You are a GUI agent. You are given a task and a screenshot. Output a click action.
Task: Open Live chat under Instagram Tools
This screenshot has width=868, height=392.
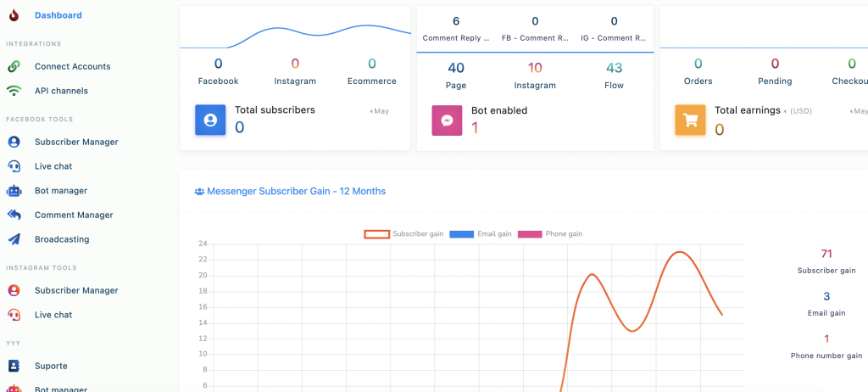(x=53, y=315)
